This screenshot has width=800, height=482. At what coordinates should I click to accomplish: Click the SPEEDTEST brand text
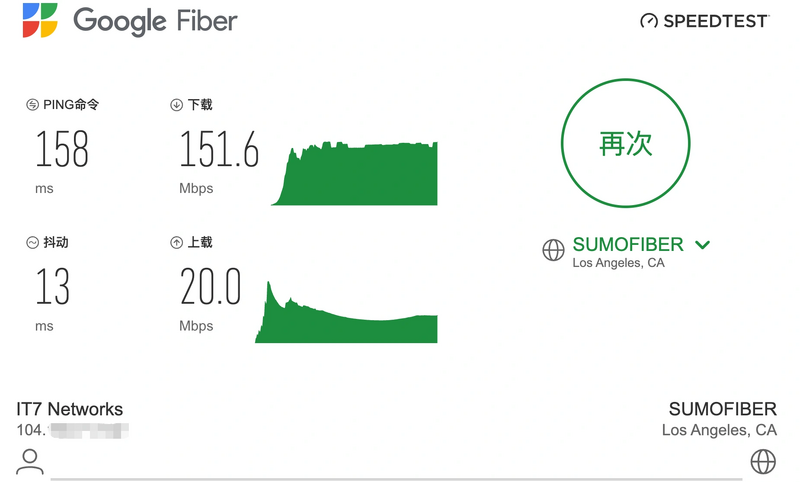[716, 21]
